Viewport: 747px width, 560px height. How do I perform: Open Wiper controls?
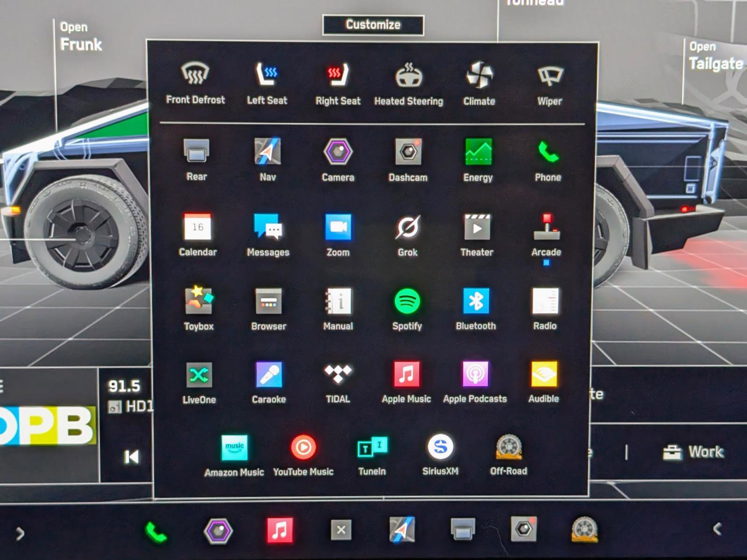tap(550, 85)
